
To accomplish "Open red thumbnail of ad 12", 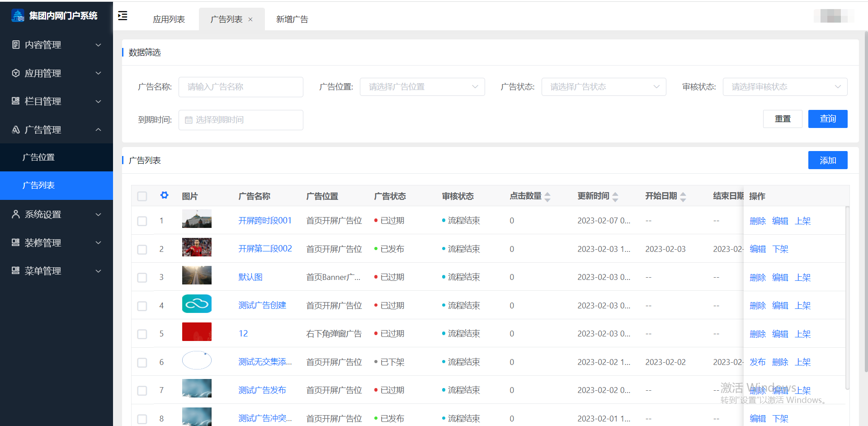I will (x=197, y=332).
